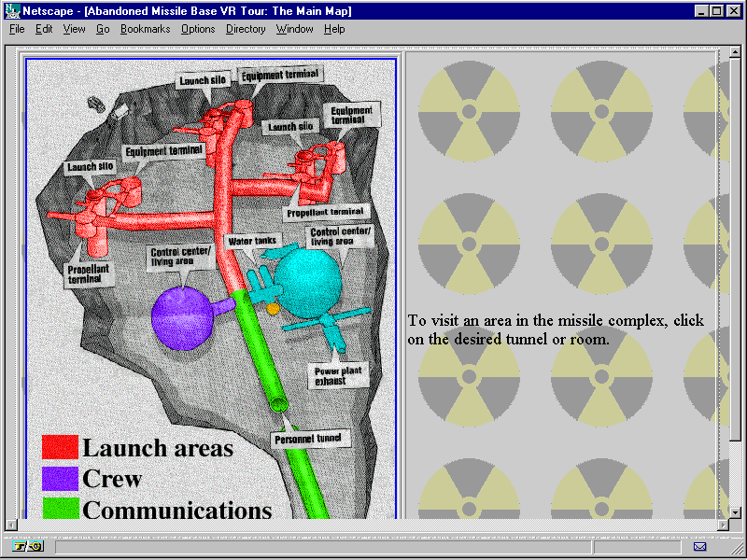
Task: Click the Netscape icon in the title bar
Action: (12, 10)
